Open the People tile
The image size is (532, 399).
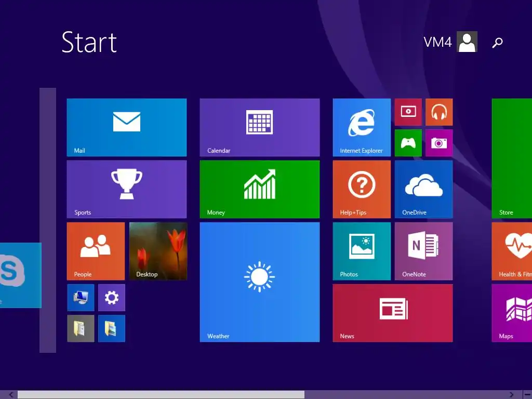(96, 251)
